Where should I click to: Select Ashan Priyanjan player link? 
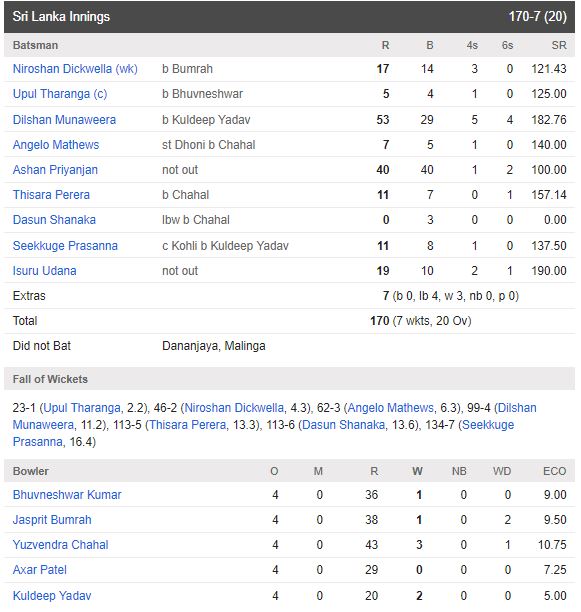55,170
